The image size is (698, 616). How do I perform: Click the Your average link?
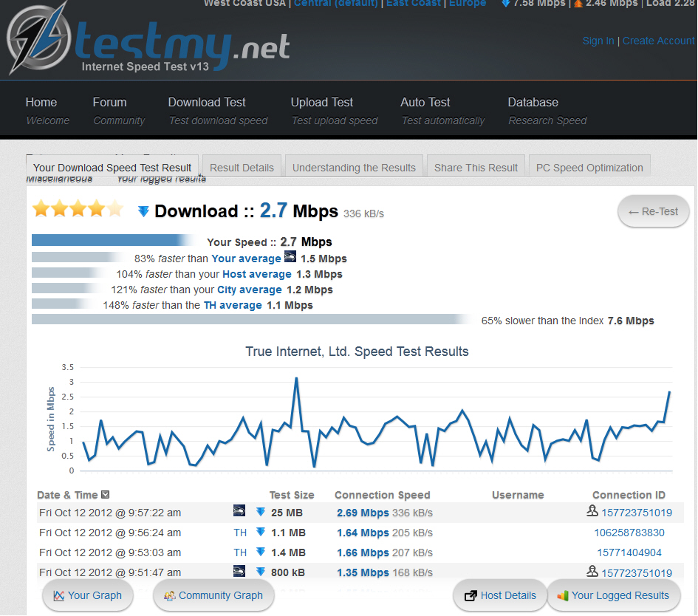[246, 259]
